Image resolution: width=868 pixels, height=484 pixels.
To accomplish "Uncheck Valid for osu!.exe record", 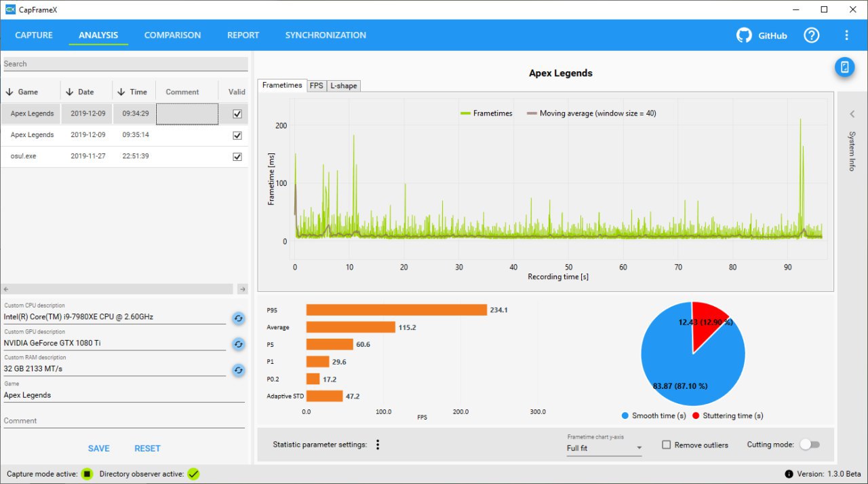I will pyautogui.click(x=237, y=156).
